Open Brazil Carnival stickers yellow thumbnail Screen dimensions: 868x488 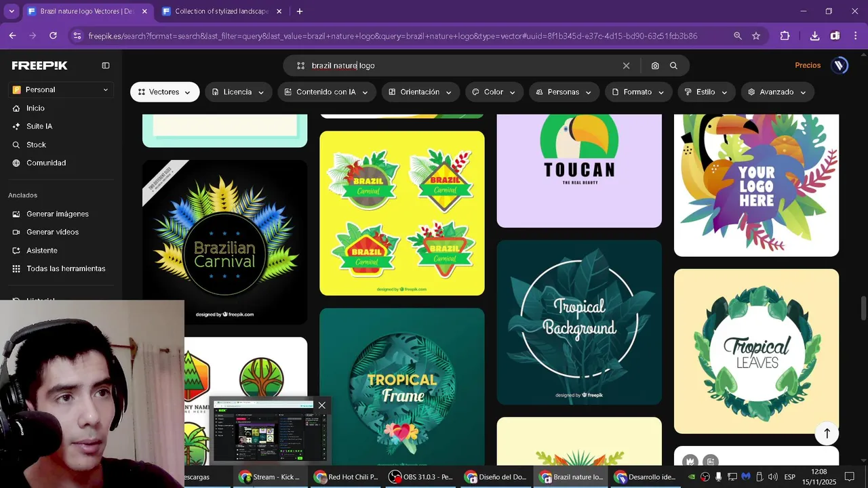[402, 213]
